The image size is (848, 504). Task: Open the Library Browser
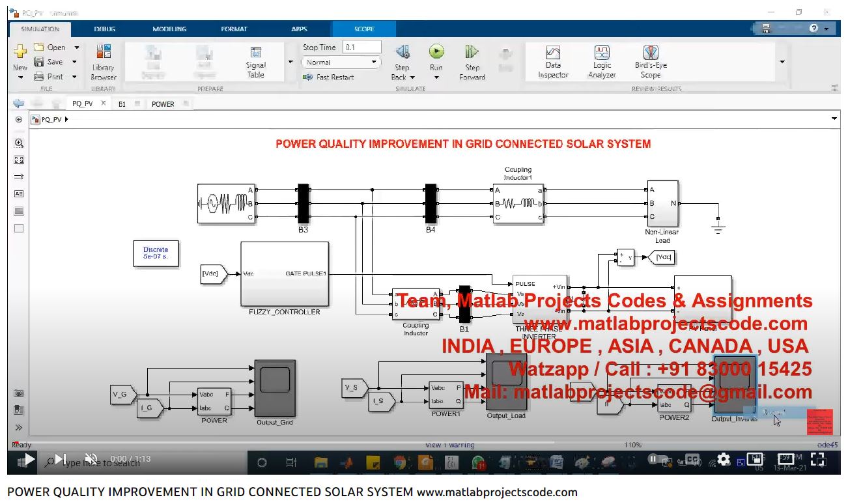point(104,62)
